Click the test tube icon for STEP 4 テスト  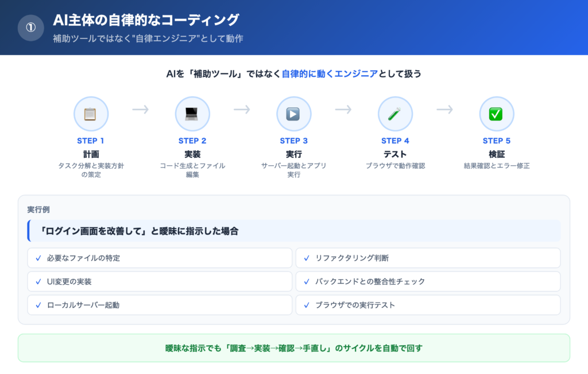395,114
